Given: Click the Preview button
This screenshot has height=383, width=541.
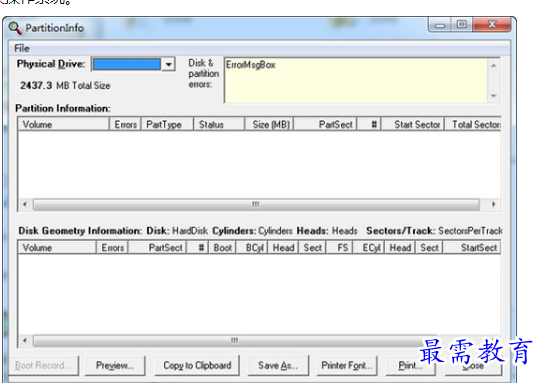Looking at the screenshot, I should (x=115, y=365).
